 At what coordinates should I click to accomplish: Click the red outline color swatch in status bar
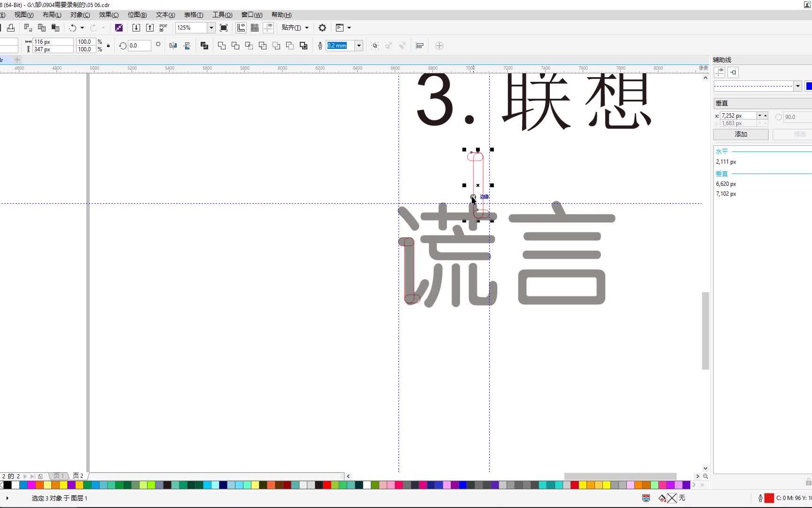point(769,498)
